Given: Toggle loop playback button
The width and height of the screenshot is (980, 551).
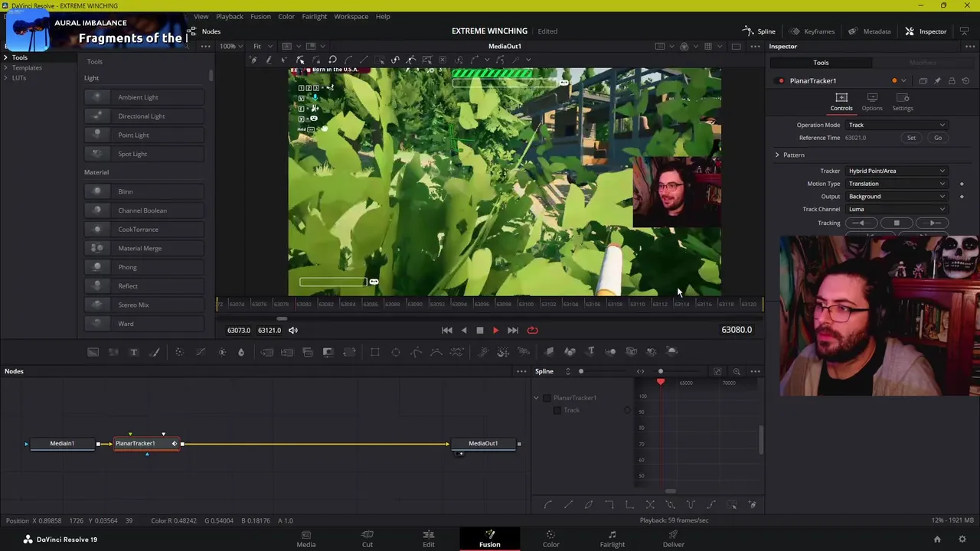Looking at the screenshot, I should tap(532, 331).
